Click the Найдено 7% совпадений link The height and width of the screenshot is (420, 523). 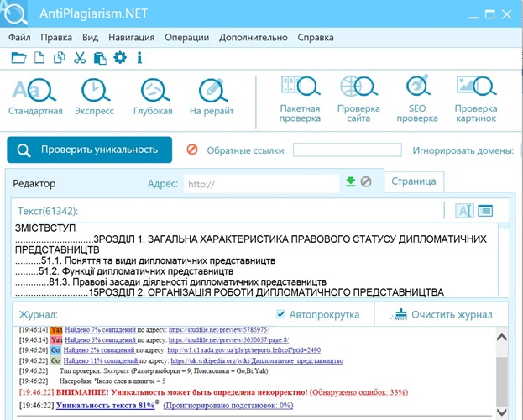click(x=101, y=330)
